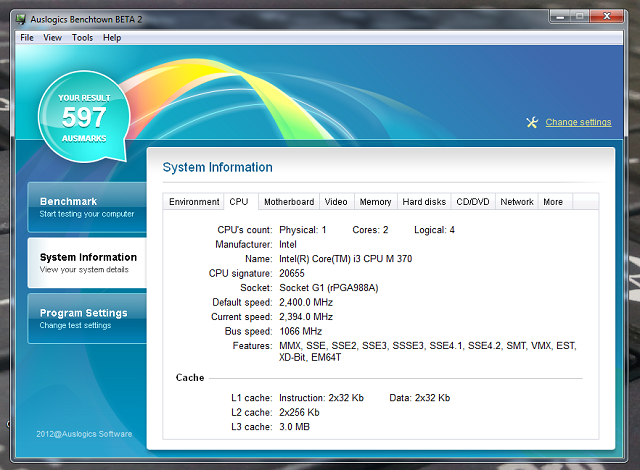Switch to the CD/DVD tab
Screen dimensions: 640x470
473,202
